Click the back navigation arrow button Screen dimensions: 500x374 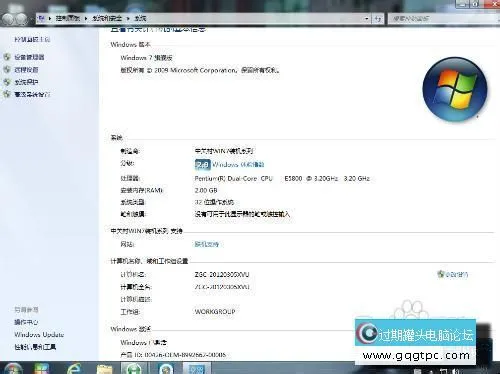point(8,19)
